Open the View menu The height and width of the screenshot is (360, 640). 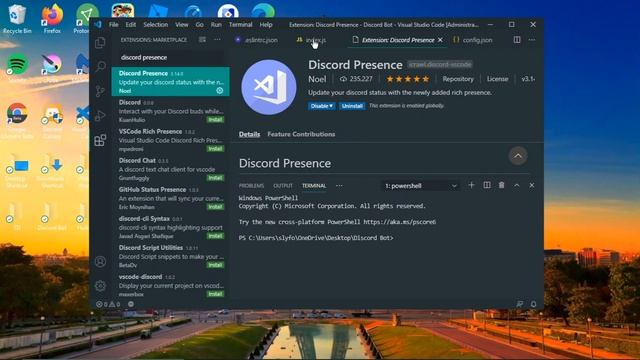tap(182, 24)
